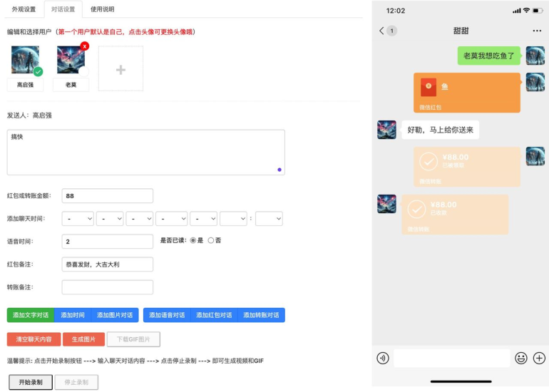The width and height of the screenshot is (549, 392).
Task: Click 添加图片对话 button
Action: click(x=115, y=315)
